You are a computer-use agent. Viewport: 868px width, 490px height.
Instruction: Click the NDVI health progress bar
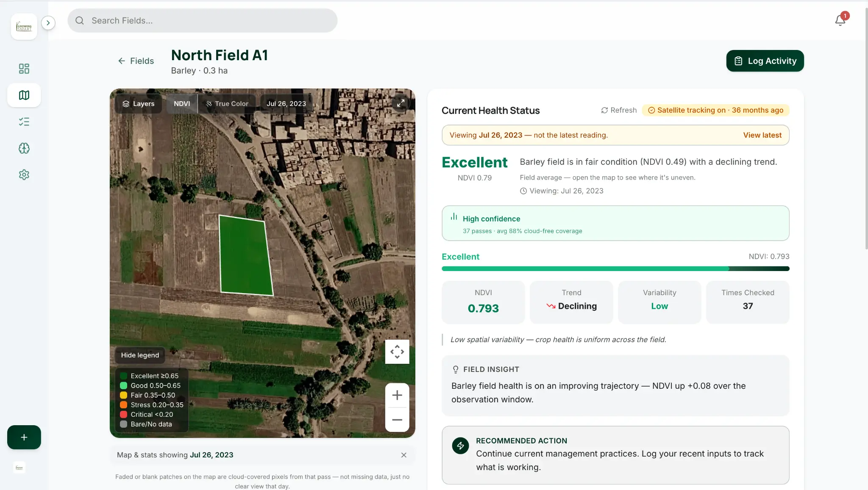coord(615,269)
